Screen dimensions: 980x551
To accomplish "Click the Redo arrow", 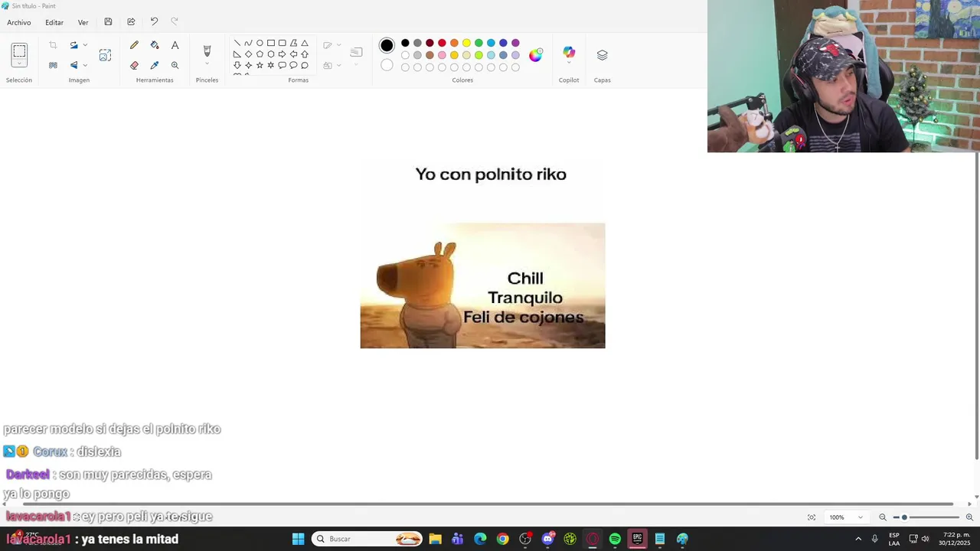I will click(175, 22).
